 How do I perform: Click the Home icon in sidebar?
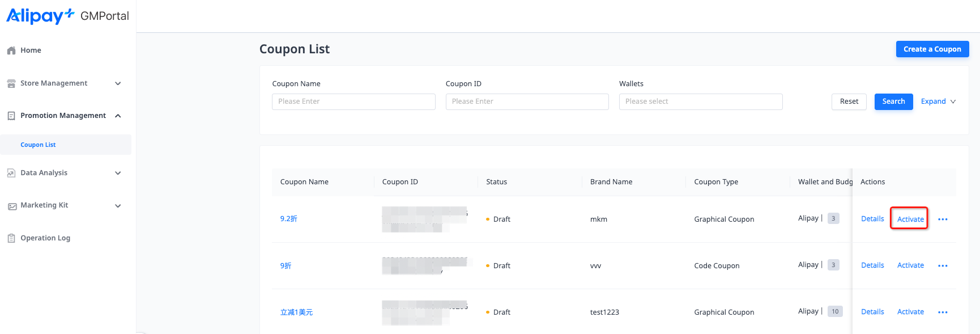pyautogui.click(x=11, y=50)
